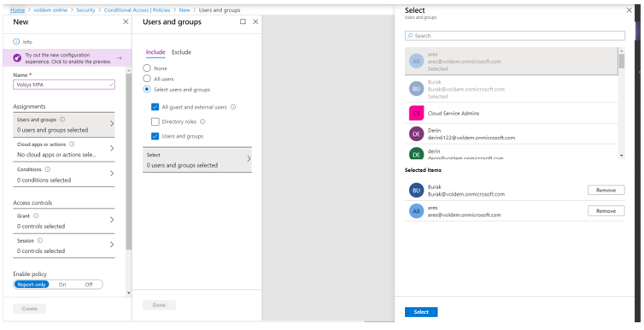Click the Create button
This screenshot has height=330, width=644.
point(30,309)
